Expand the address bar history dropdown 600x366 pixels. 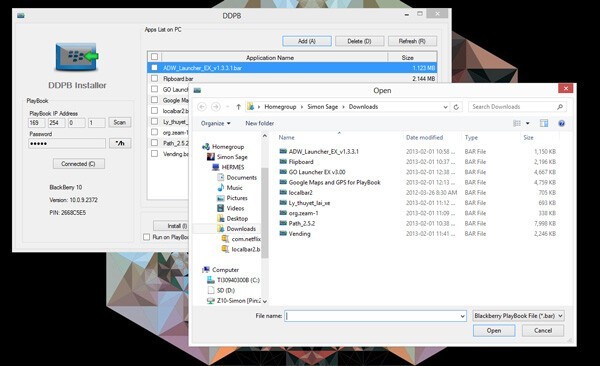pos(445,107)
